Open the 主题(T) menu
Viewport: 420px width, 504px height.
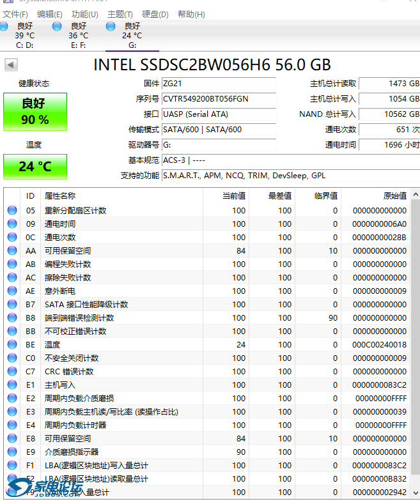pos(120,15)
